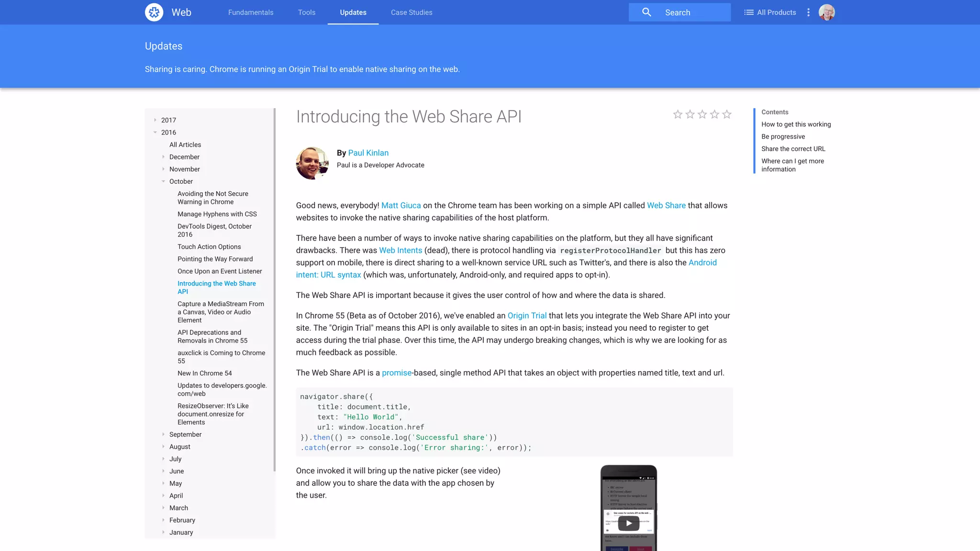980x551 pixels.
Task: Click the search magnifier icon
Action: click(646, 12)
